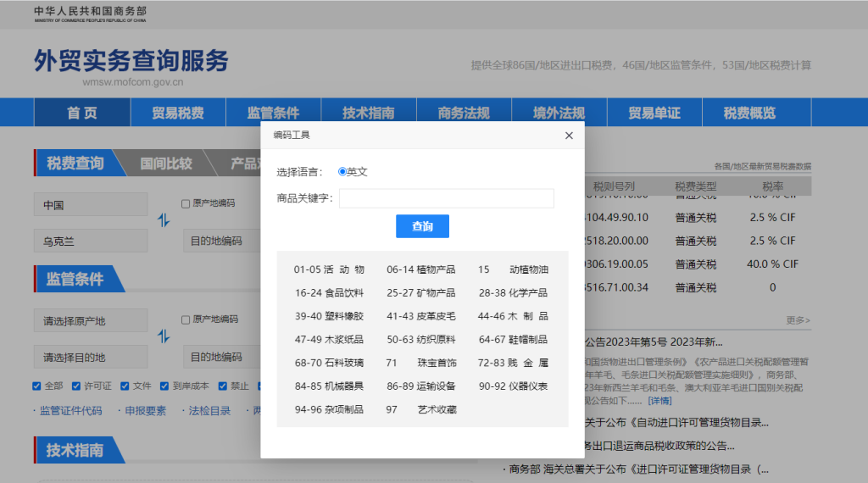Open the 公告2023年第5号 news headline
This screenshot has width=868, height=483.
tap(654, 342)
